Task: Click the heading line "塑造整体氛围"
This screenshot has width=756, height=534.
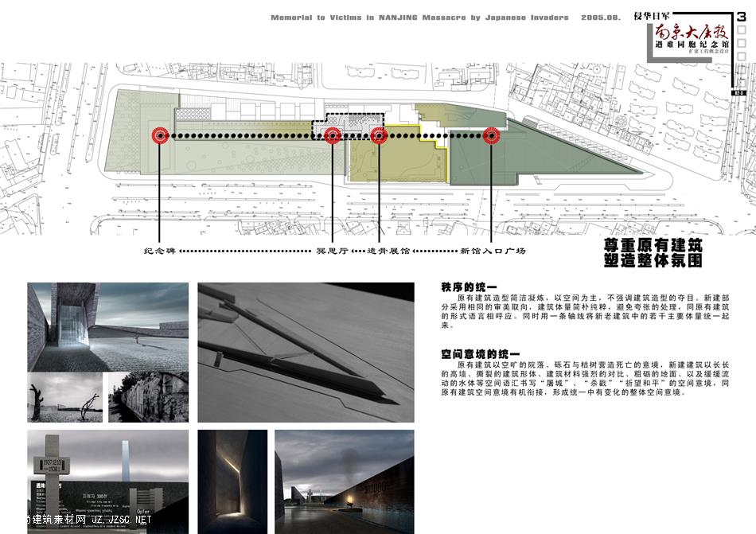Action: [653, 260]
